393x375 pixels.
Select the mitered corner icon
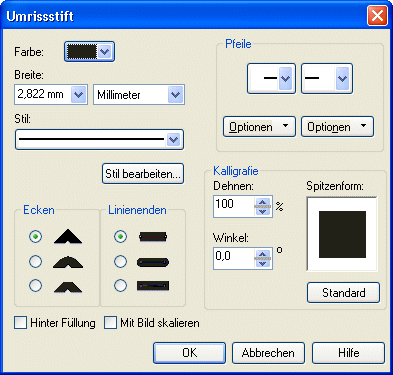tap(68, 236)
